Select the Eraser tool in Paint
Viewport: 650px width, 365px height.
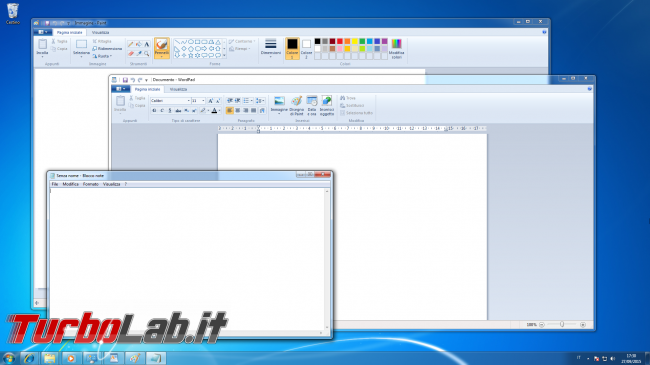(131, 54)
